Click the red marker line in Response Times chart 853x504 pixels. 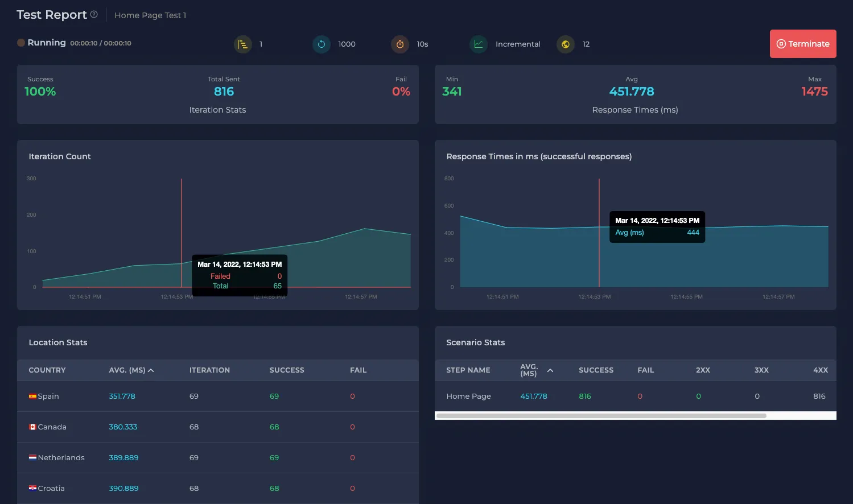click(599, 233)
